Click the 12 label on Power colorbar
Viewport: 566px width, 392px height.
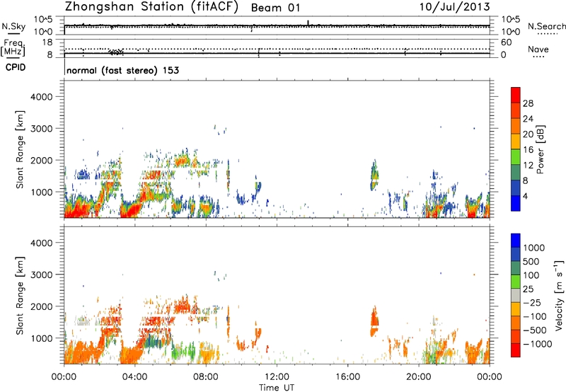point(528,166)
